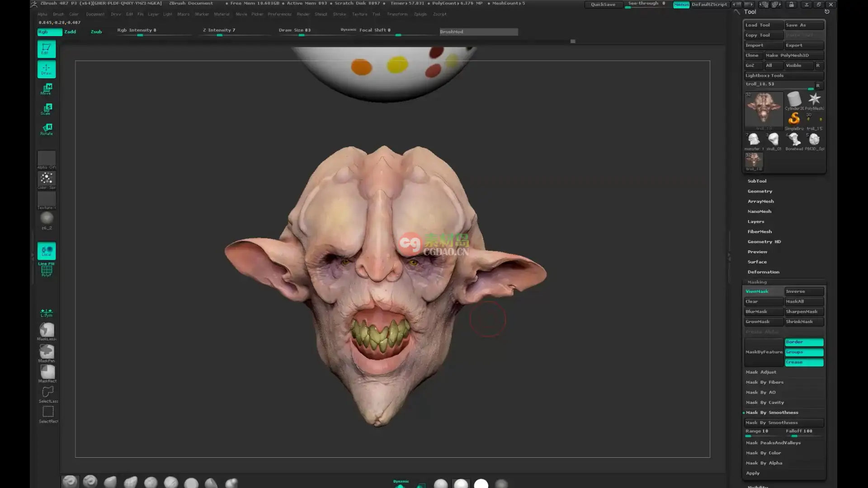
Task: Choose the troll_15 tool icon
Action: [x=815, y=121]
